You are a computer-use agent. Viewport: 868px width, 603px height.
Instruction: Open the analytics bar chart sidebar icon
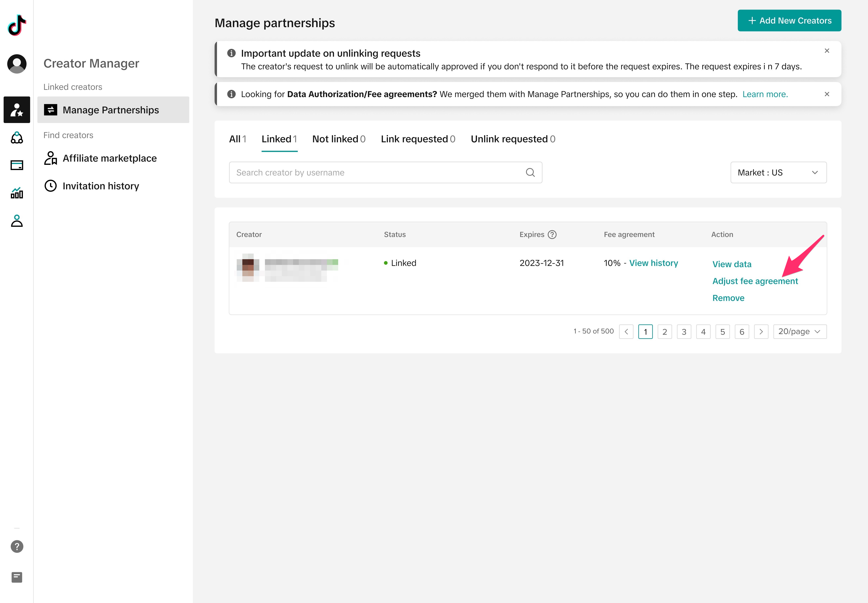17,193
